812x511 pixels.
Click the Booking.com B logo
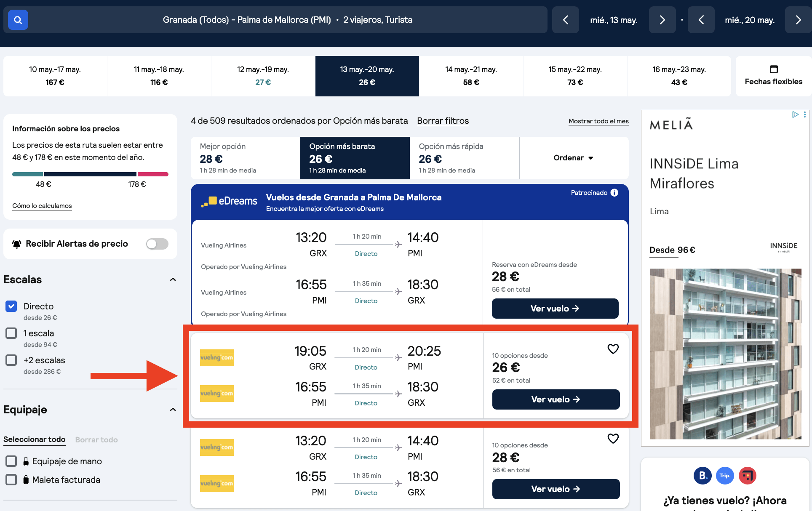702,476
